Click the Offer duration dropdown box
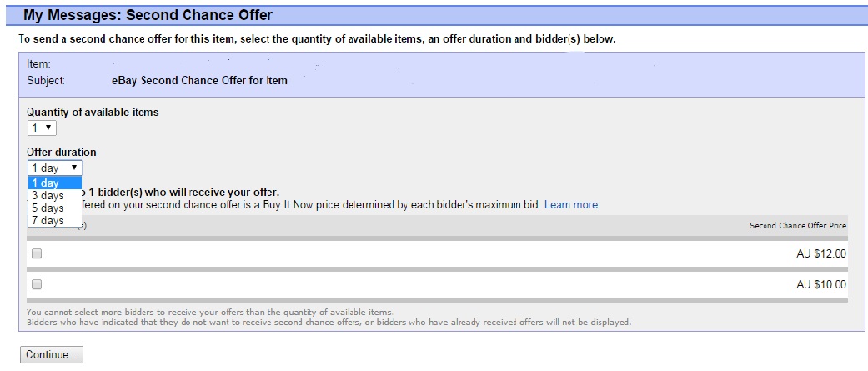Image resolution: width=868 pixels, height=371 pixels. (x=55, y=168)
